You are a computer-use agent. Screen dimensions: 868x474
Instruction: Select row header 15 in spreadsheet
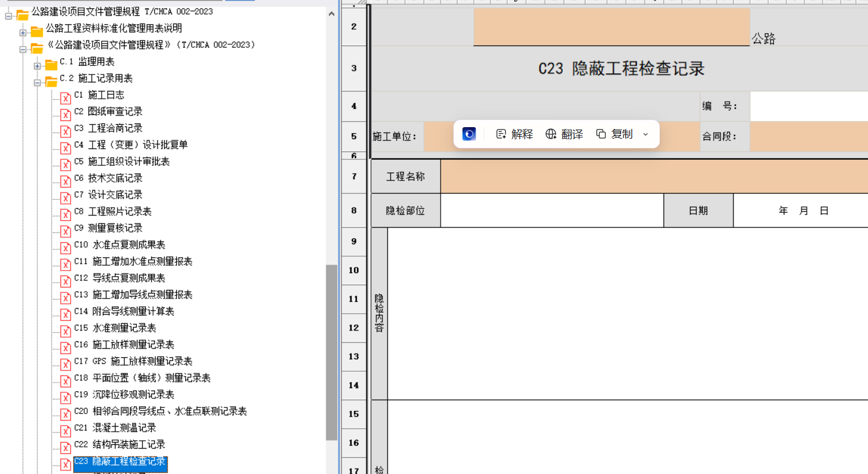[354, 414]
